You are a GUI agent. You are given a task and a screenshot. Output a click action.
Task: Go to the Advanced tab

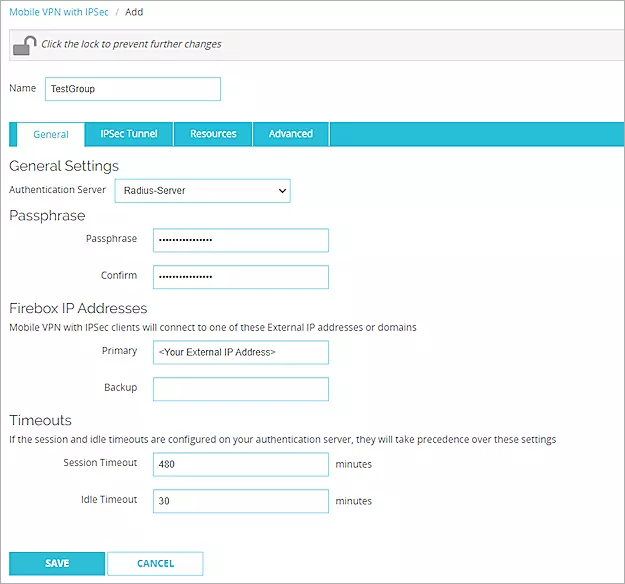pos(291,134)
